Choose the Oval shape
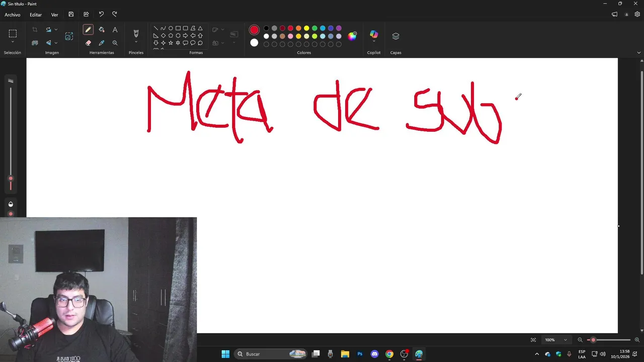This screenshot has height=362, width=644. 171,28
